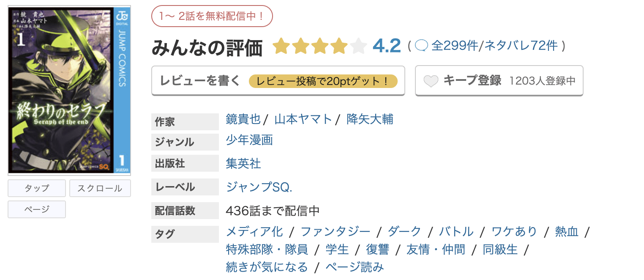Screen dimensions: 644x280
Task: Open the Seraph of the End cover thumbnail
Action: coord(68,89)
